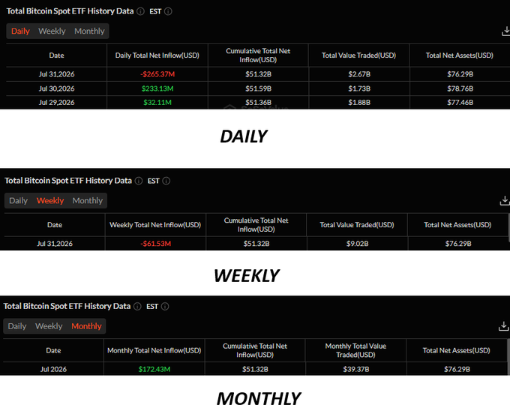Screen dimensions: 510x420
Task: Select Daily tab in the bottom panel
Action: tap(17, 326)
